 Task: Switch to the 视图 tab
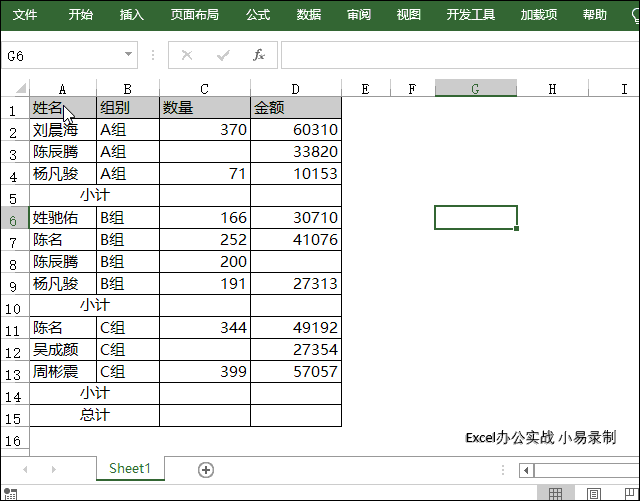tap(409, 15)
